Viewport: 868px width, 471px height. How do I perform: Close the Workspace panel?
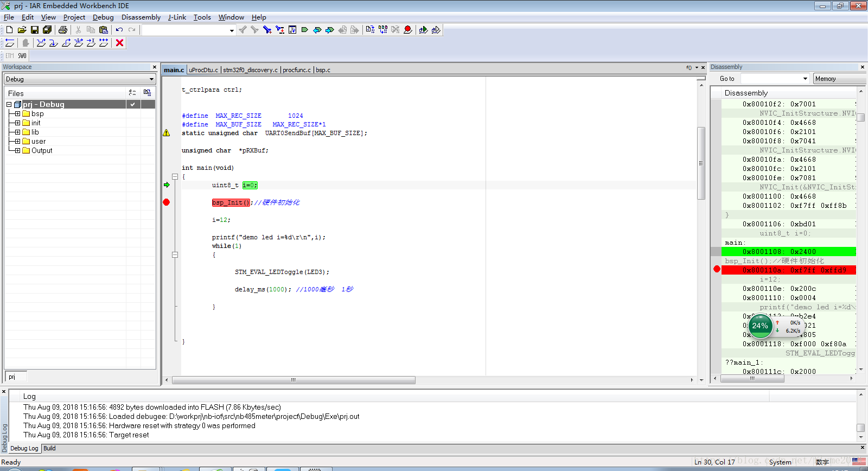(154, 67)
